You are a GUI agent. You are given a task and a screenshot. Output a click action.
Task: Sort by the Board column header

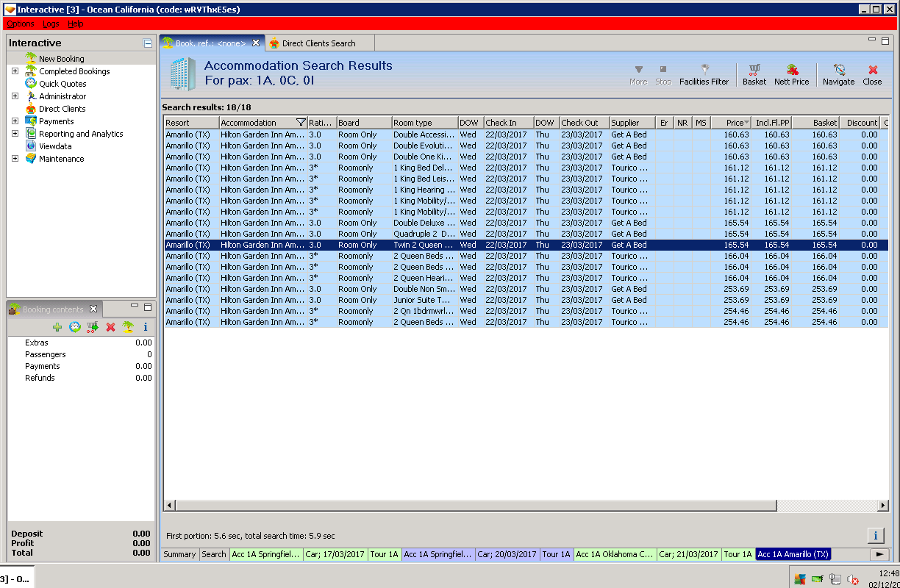pos(363,123)
